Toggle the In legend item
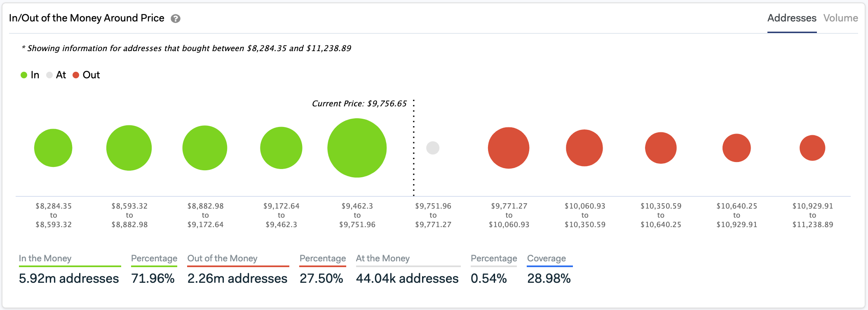868x310 pixels. (x=30, y=75)
